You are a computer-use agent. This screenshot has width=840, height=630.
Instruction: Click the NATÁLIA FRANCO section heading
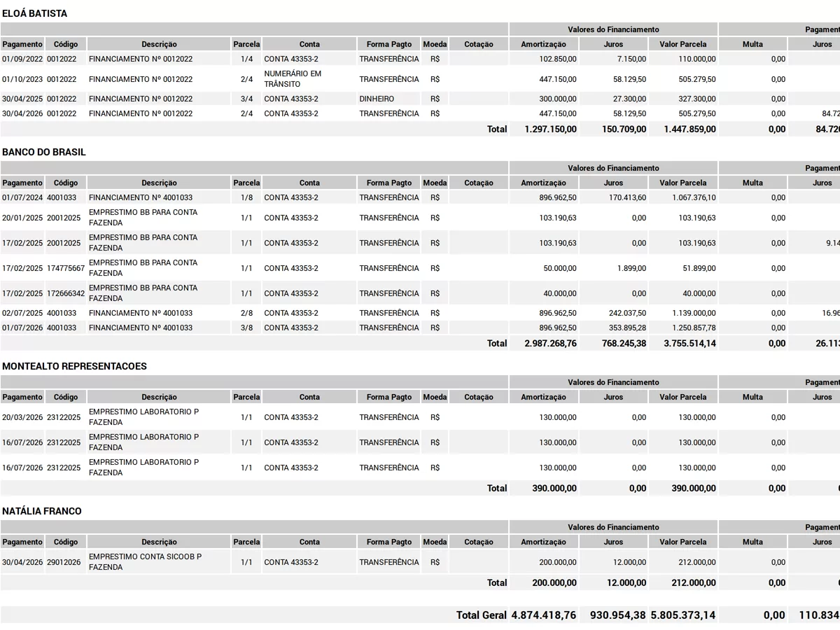(x=42, y=511)
